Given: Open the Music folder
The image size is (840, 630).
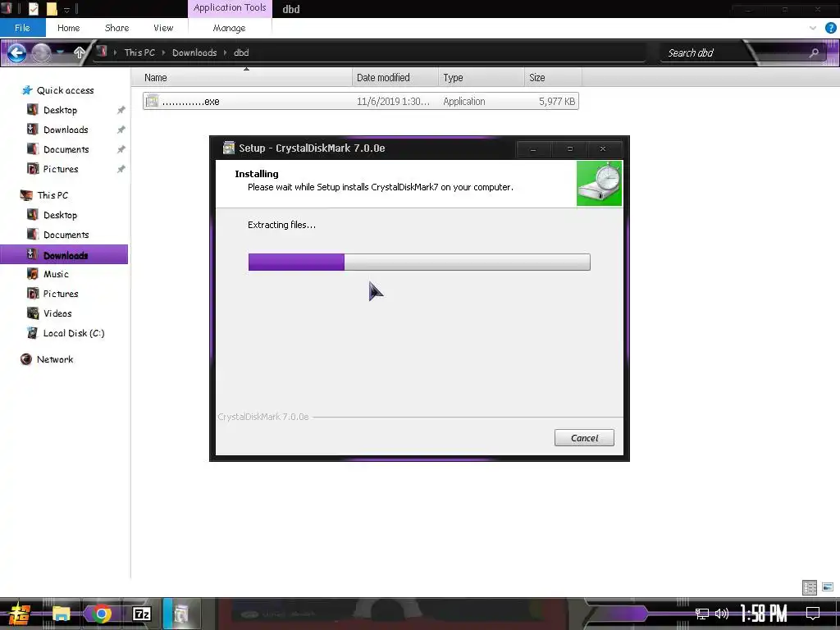Looking at the screenshot, I should pyautogui.click(x=56, y=274).
